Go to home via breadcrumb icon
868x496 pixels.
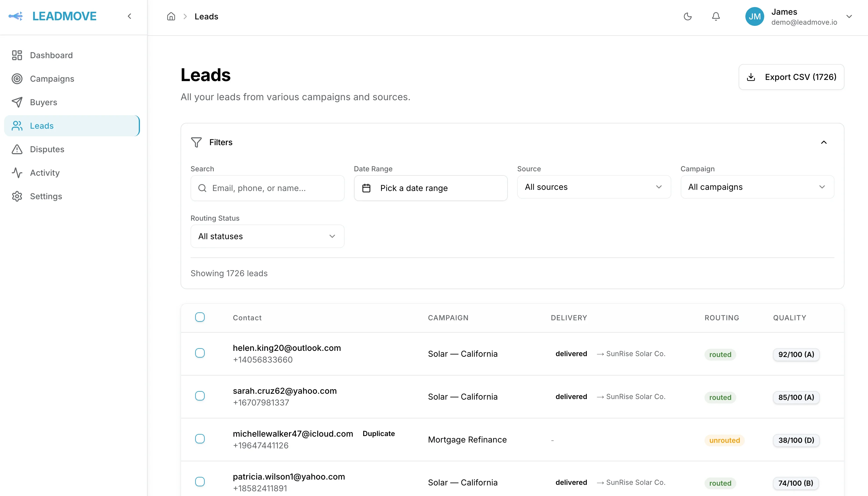(x=171, y=16)
